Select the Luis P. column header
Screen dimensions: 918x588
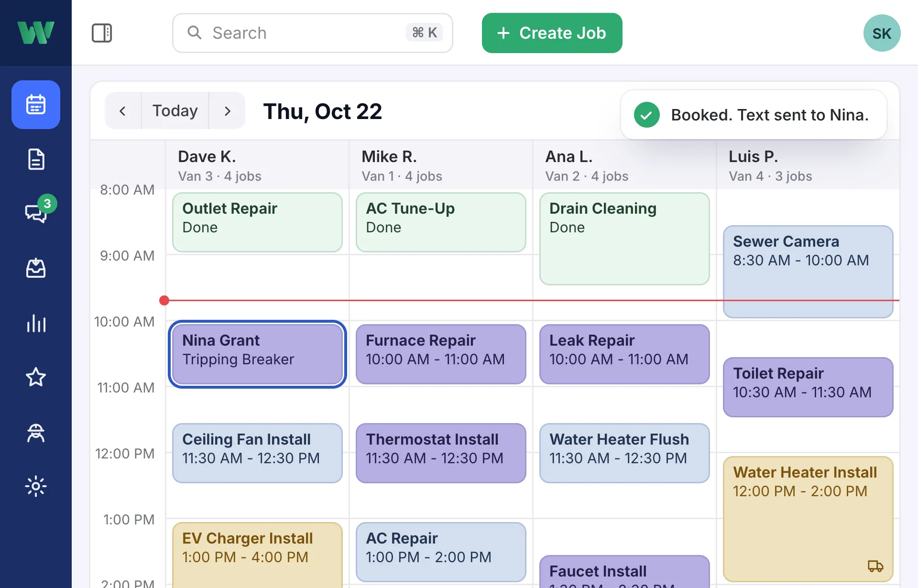(x=808, y=165)
